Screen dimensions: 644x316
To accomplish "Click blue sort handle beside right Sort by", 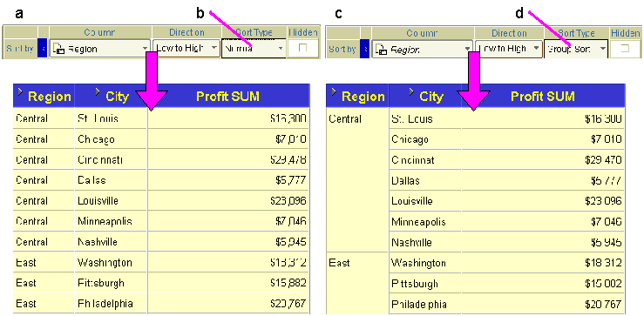I will point(364,50).
